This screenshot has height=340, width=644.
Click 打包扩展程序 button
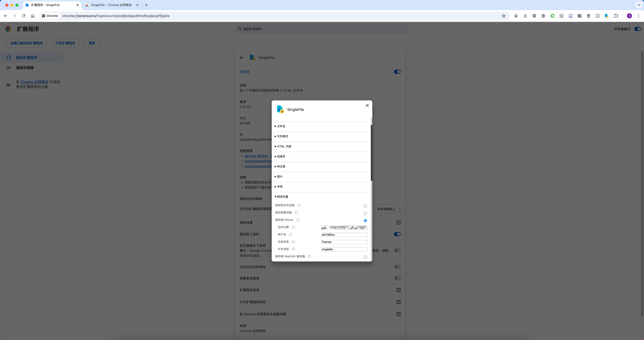click(65, 43)
